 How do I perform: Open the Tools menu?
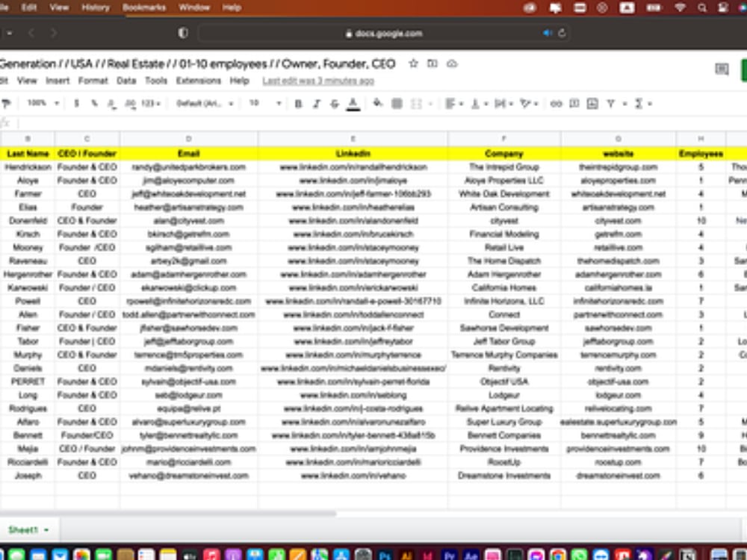point(156,81)
